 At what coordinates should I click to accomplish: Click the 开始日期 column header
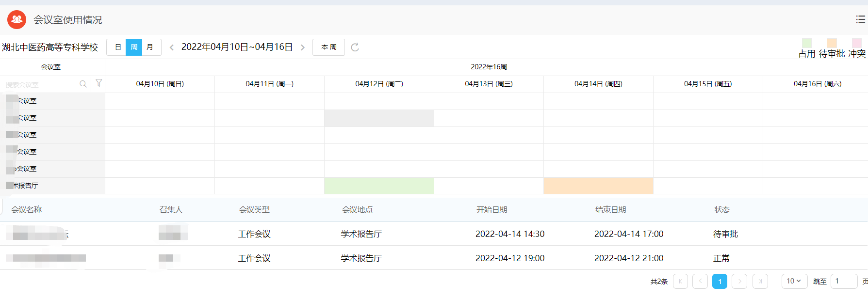[x=491, y=209]
